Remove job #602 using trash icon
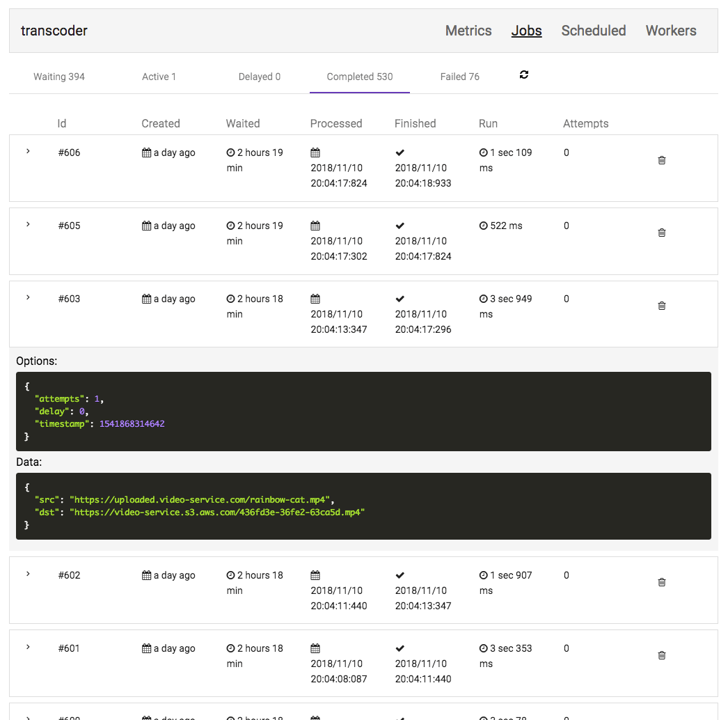Screen dimensions: 728x720 (x=662, y=582)
